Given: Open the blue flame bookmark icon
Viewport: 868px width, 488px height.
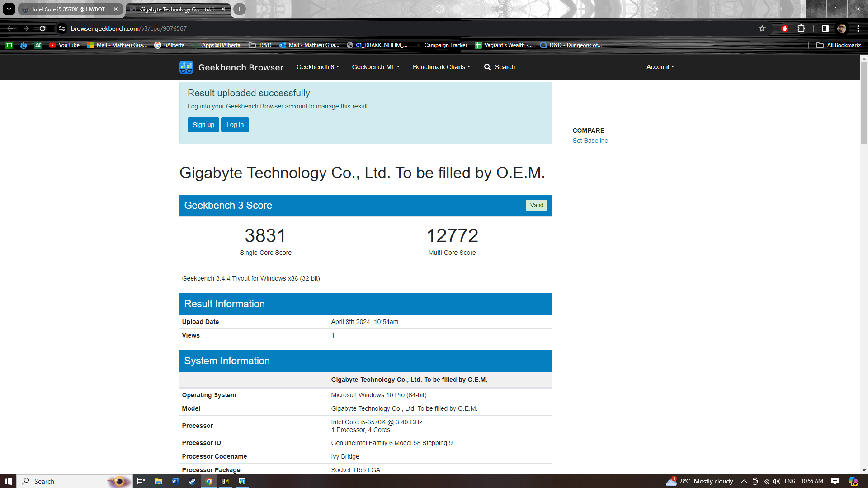Looking at the screenshot, I should 24,45.
